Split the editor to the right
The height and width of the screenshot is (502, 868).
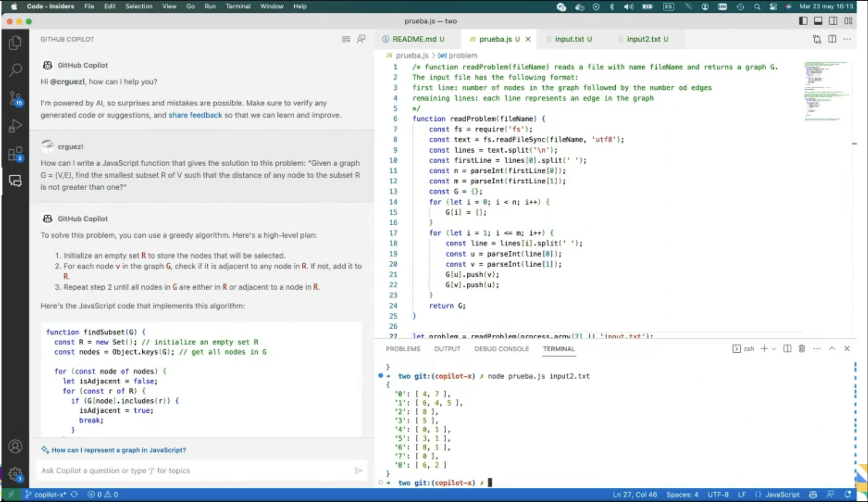[832, 39]
